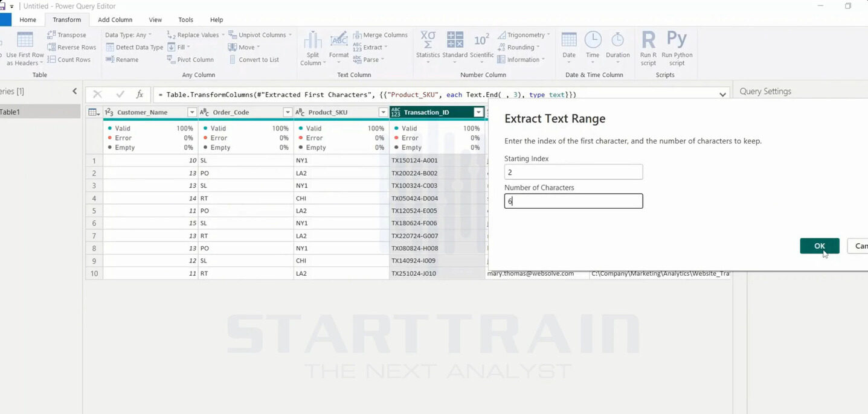Switch to the Home tab

coord(28,20)
